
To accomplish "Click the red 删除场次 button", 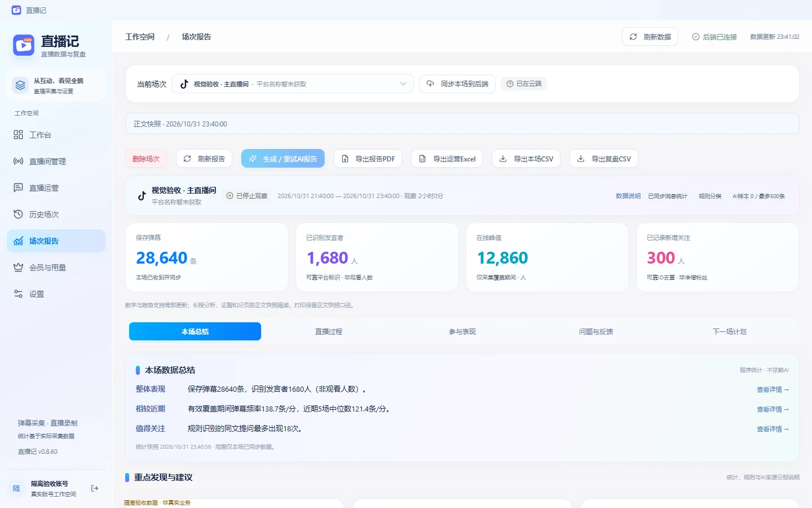I will tap(146, 159).
